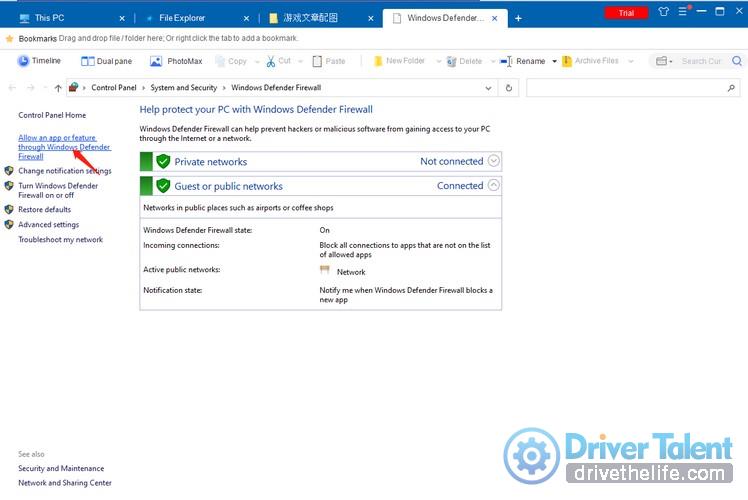The height and width of the screenshot is (500, 748).
Task: Click Windows Defender Firewall breadcrumb
Action: [x=276, y=88]
